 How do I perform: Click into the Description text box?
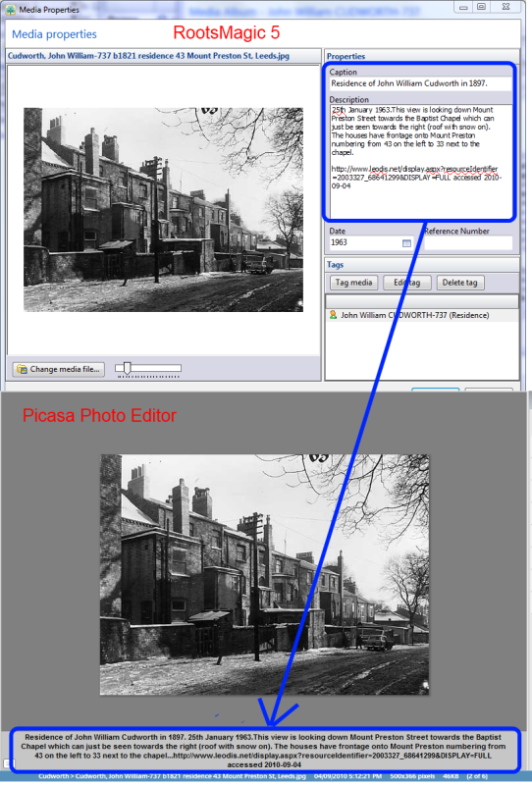point(421,161)
